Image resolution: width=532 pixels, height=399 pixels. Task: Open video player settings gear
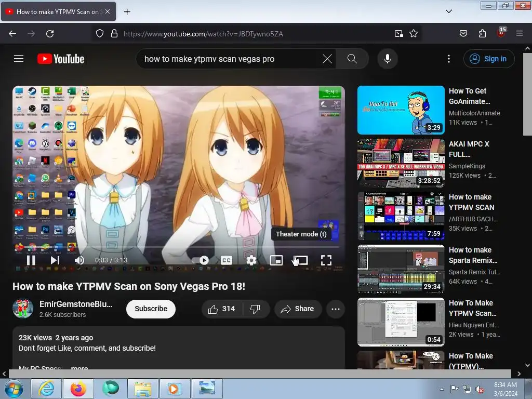[x=251, y=260]
